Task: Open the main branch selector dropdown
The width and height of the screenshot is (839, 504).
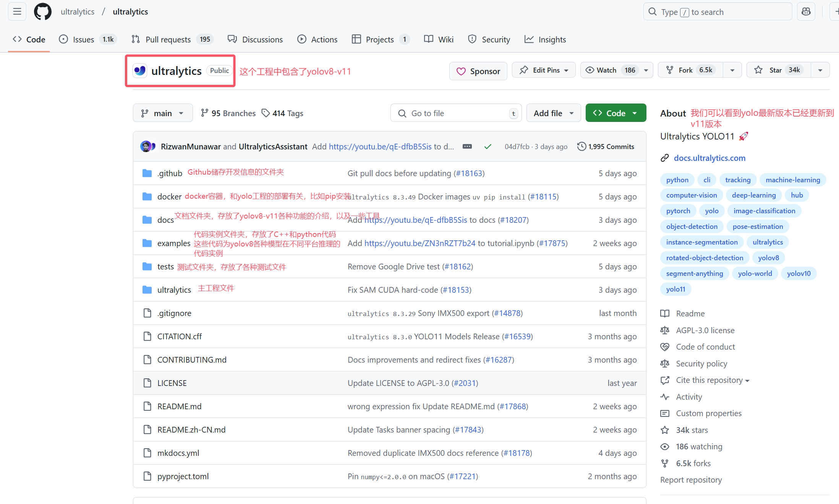Action: (x=163, y=113)
